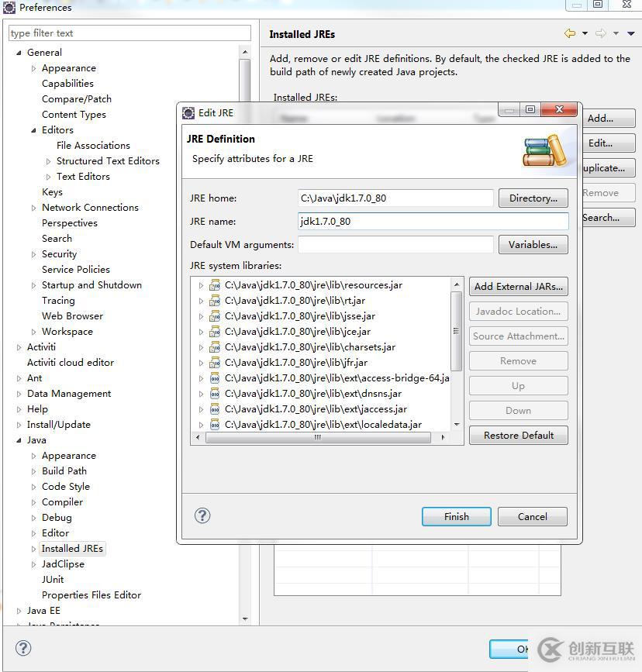
Task: Click the help icon in Edit JRE dialog
Action: (x=202, y=515)
